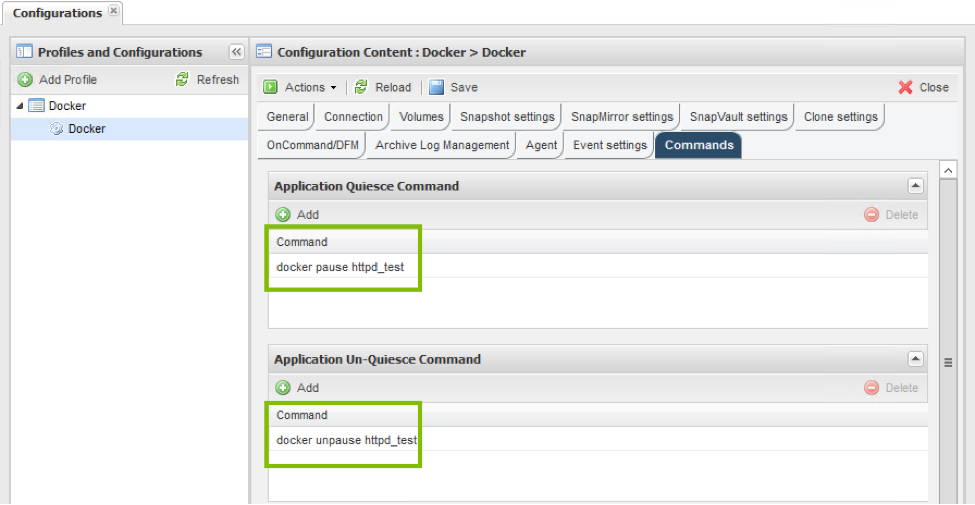975x505 pixels.
Task: Select the Docker configuration tree item
Action: point(86,129)
